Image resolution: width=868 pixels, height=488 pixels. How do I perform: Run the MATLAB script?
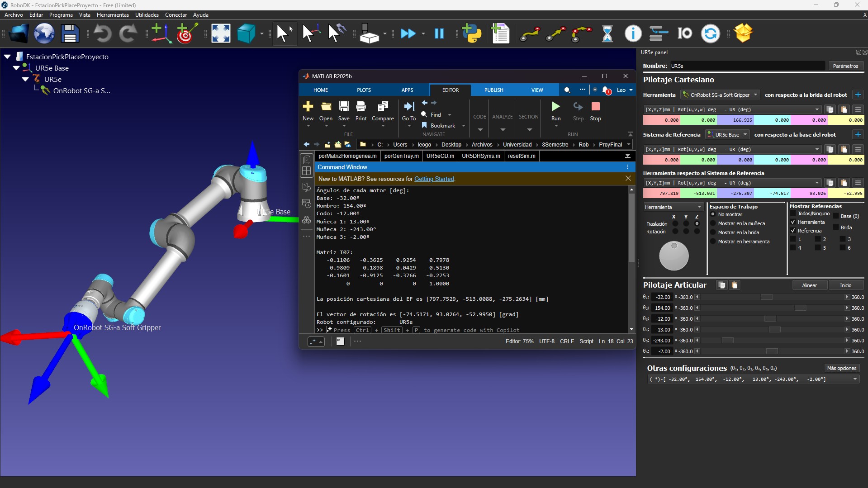pos(556,111)
